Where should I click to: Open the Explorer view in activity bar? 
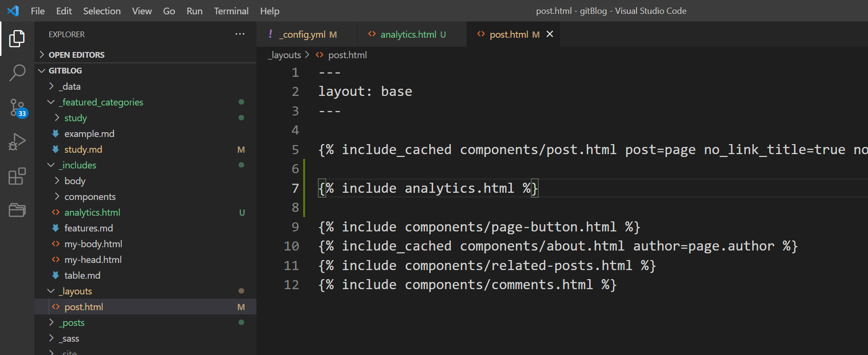coord(17,39)
